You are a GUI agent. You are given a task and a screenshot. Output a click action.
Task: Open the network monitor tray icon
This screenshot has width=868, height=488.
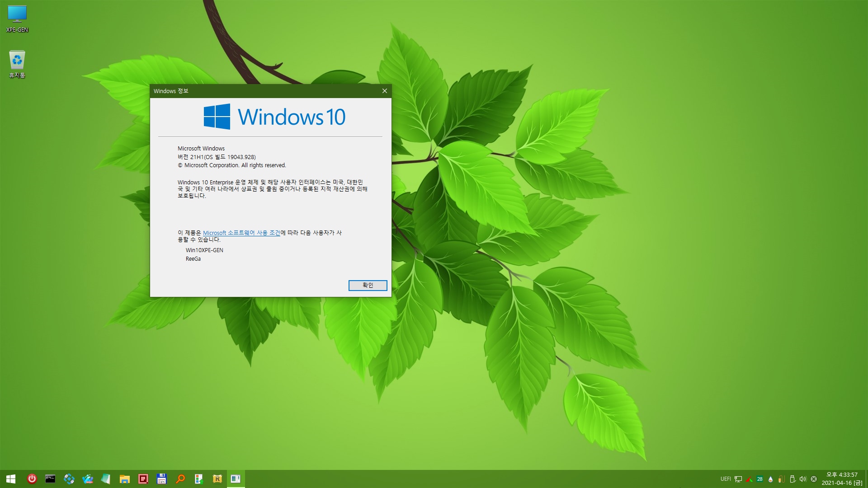[738, 479]
